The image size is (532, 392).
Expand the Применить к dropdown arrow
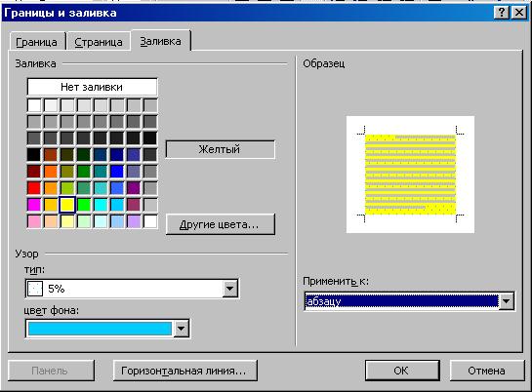pyautogui.click(x=507, y=301)
